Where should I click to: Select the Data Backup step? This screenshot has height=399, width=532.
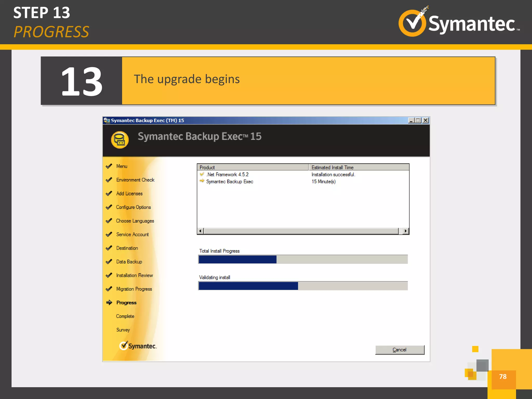click(x=129, y=262)
